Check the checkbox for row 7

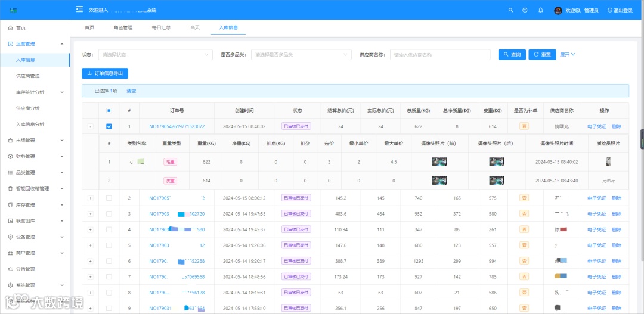click(109, 276)
